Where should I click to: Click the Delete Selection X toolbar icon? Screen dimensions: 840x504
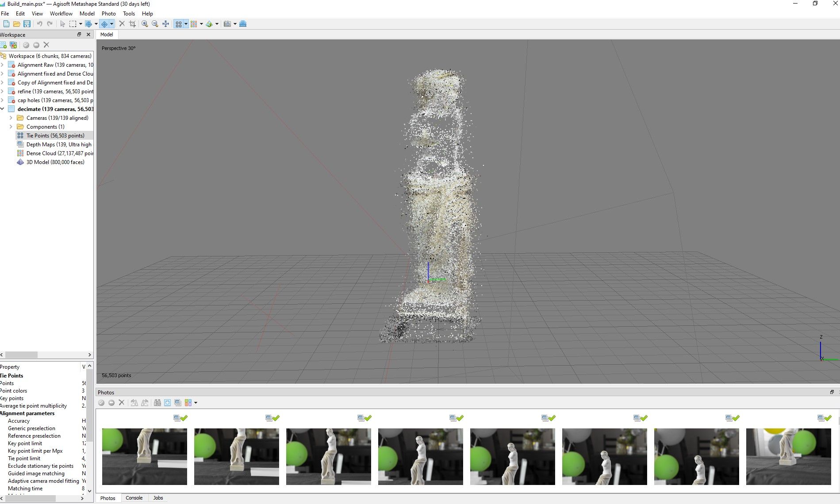tap(122, 24)
